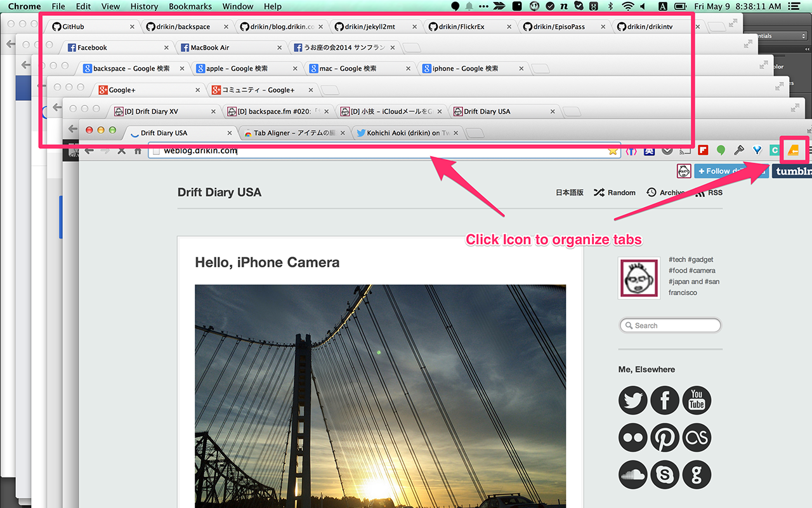Click the blue kanji translate extension icon
Screen dimensions: 812x508
pos(649,150)
